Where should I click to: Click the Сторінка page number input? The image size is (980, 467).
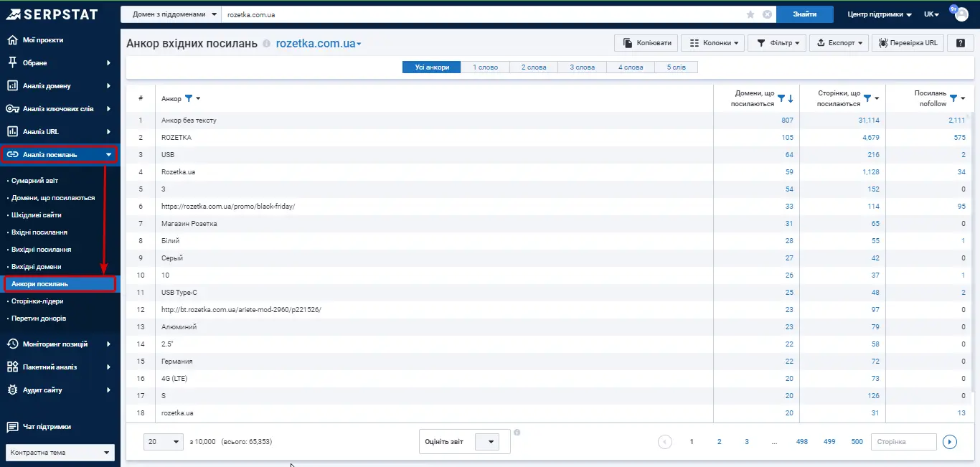(x=904, y=442)
